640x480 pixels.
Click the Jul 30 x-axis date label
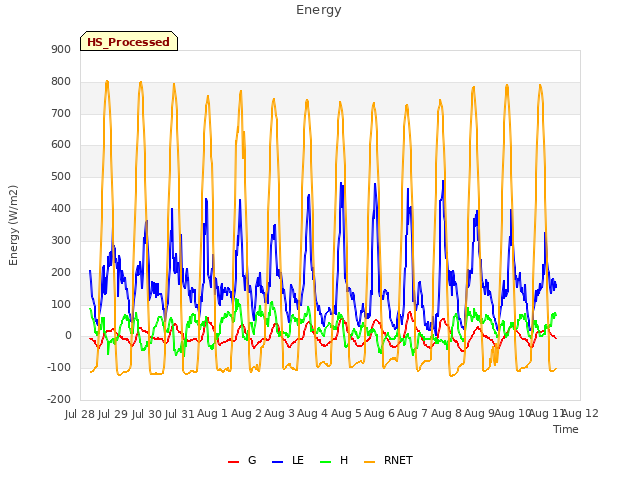click(x=147, y=414)
